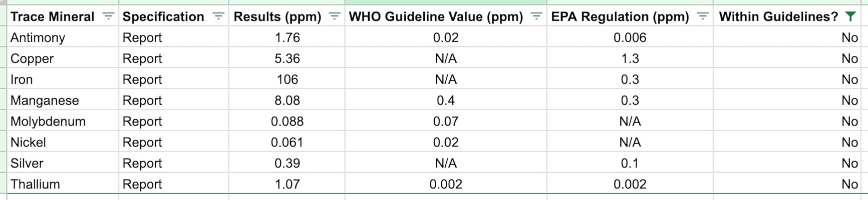
Task: Select the Antimony cell
Action: (x=38, y=37)
